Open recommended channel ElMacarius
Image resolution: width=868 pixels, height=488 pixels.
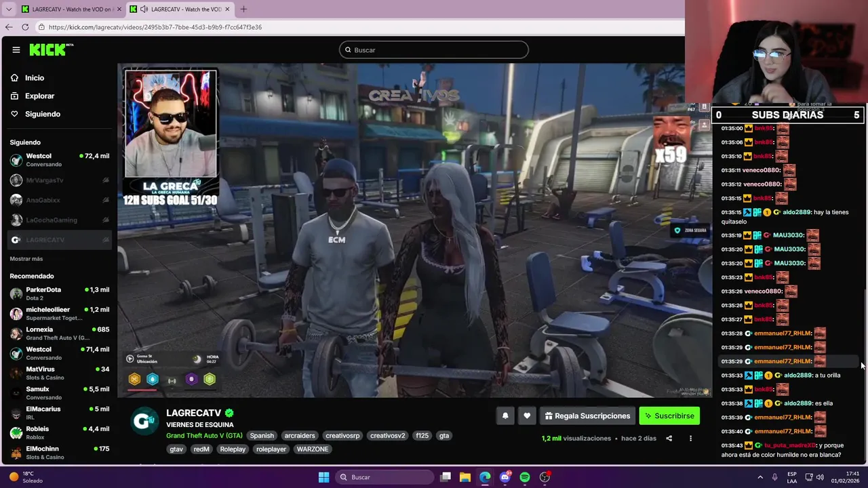pyautogui.click(x=60, y=413)
